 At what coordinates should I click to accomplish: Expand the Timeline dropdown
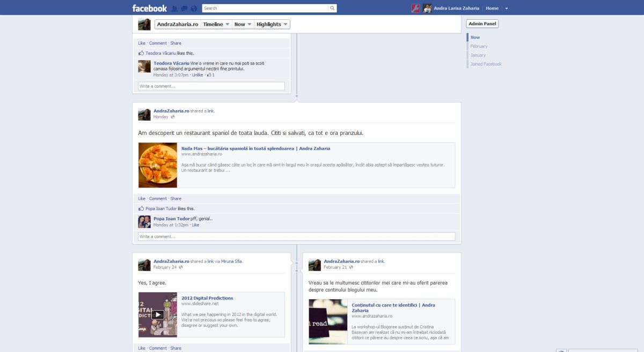(x=216, y=24)
